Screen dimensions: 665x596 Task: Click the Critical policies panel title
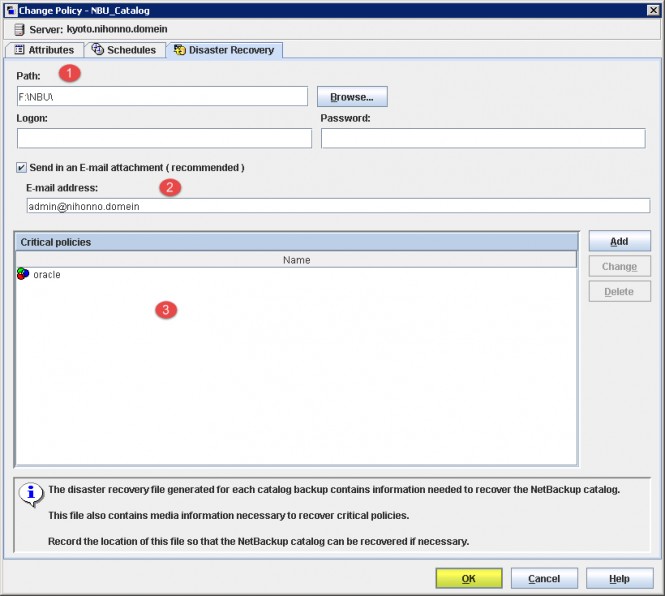(56, 242)
